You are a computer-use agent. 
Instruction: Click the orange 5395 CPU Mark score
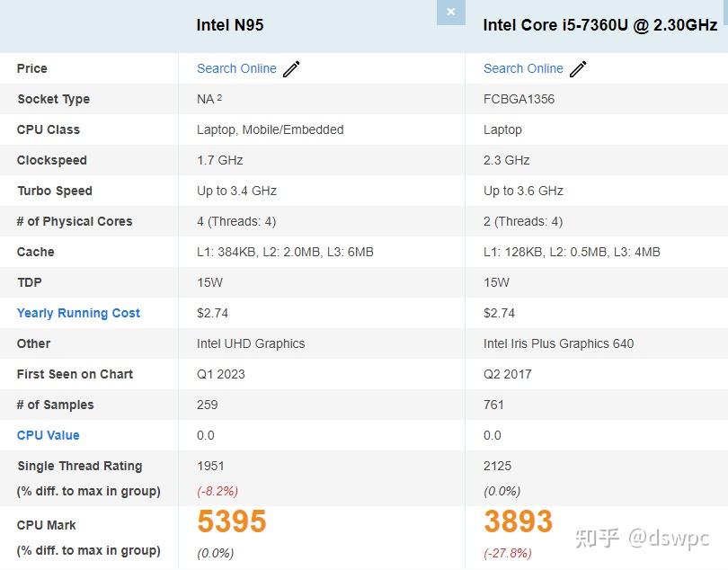tap(231, 521)
